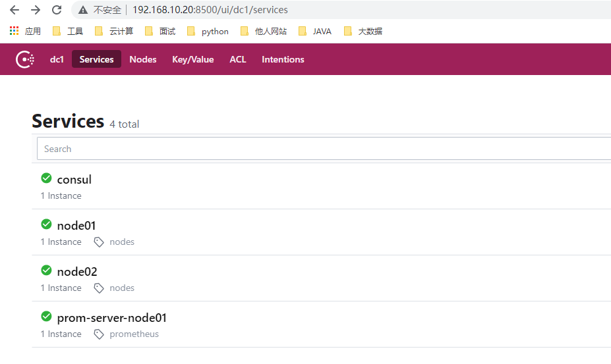Switch to the Services tab
Screen dimensions: 611x364
click(x=96, y=59)
